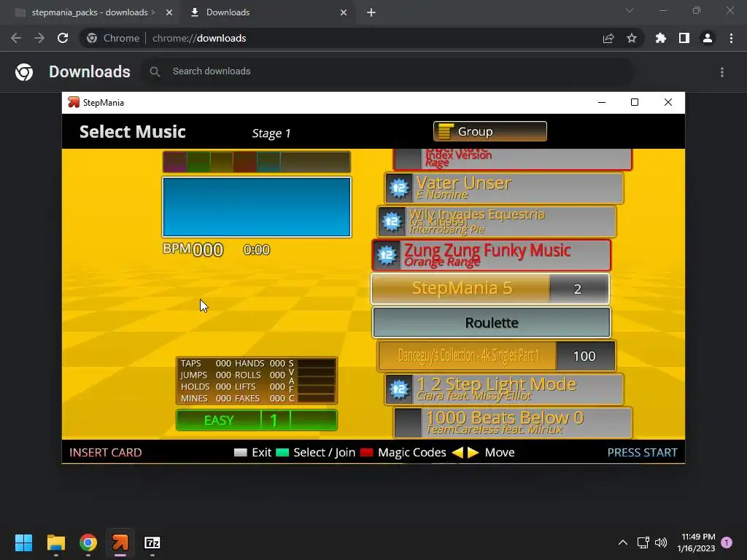Open a new Chrome tab
The height and width of the screenshot is (560, 747).
pyautogui.click(x=371, y=12)
